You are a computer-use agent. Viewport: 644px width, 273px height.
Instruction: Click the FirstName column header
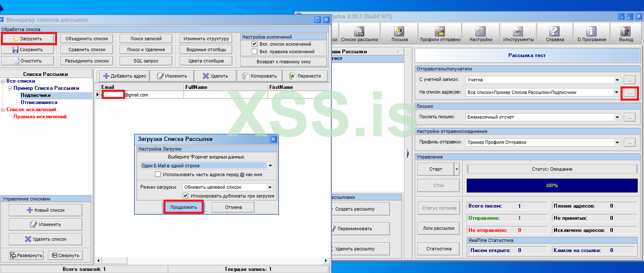[x=298, y=87]
